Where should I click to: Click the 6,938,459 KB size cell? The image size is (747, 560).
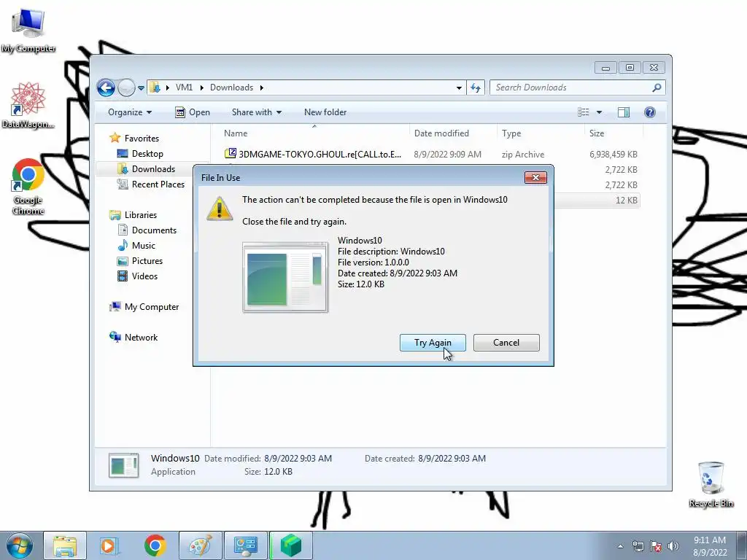613,155
